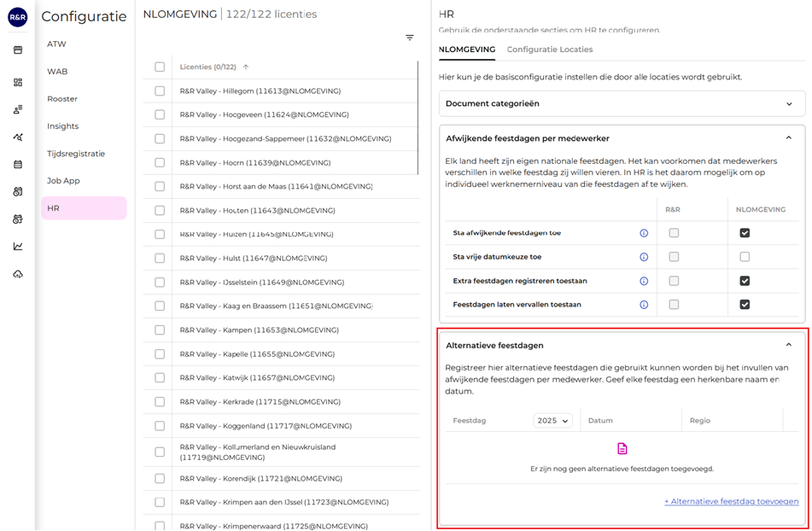Viewport: 812px width, 531px height.
Task: Select row R&R Valley - Hulst (11647@NLOMGEVING)
Action: (281, 259)
